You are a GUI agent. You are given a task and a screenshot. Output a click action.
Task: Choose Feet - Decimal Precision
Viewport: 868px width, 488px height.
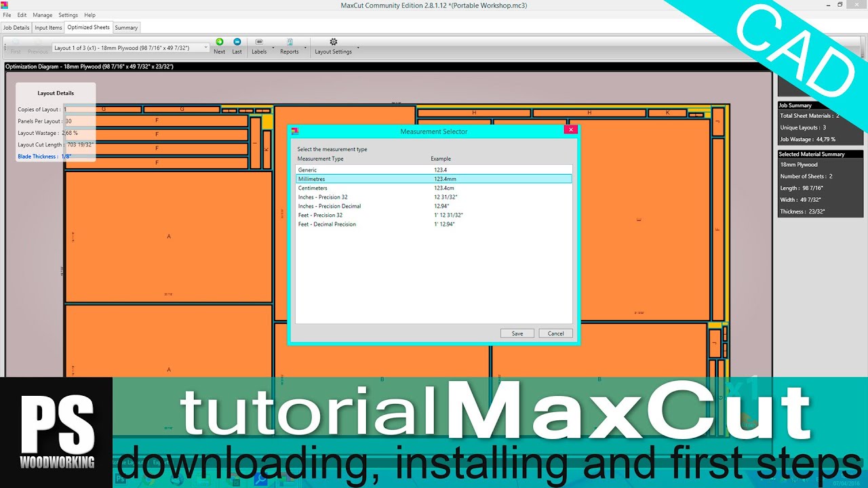(434, 224)
